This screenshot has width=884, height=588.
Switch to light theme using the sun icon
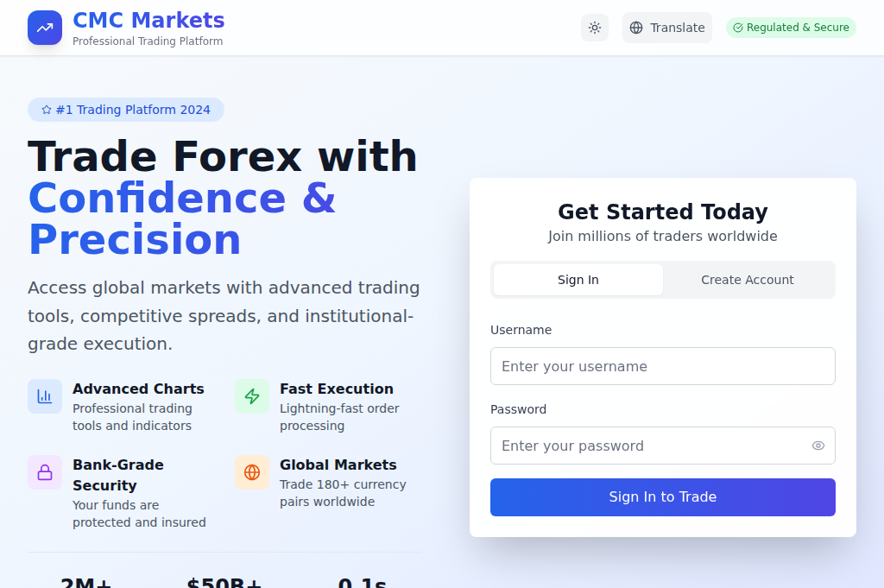click(594, 27)
